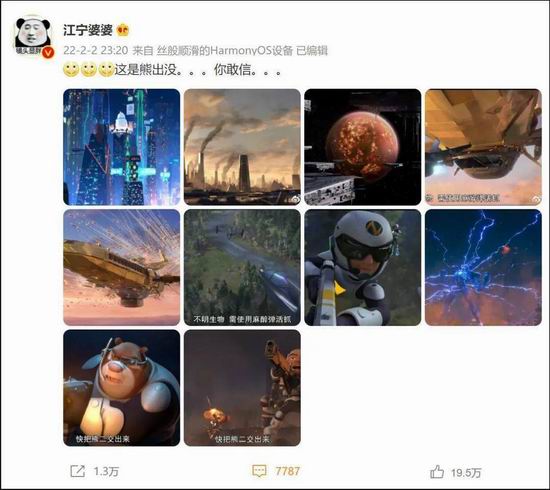Open the comments speech bubble icon
The image size is (550, 490).
click(x=259, y=471)
